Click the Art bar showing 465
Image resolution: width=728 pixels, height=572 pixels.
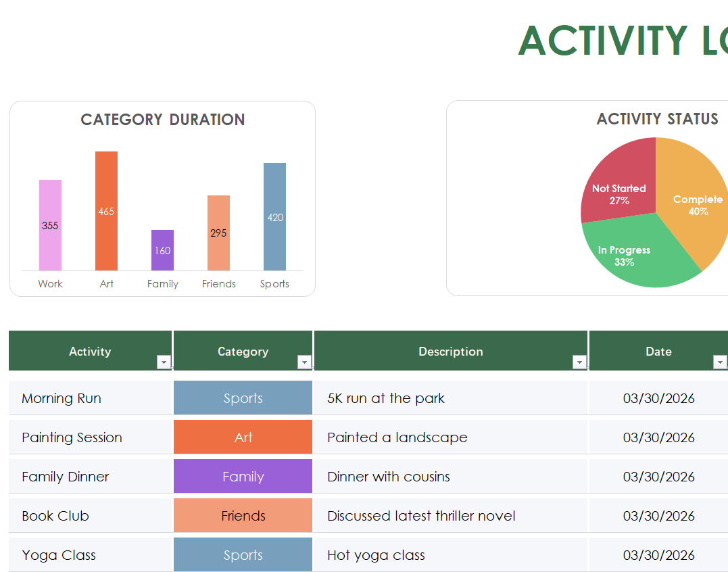point(106,211)
